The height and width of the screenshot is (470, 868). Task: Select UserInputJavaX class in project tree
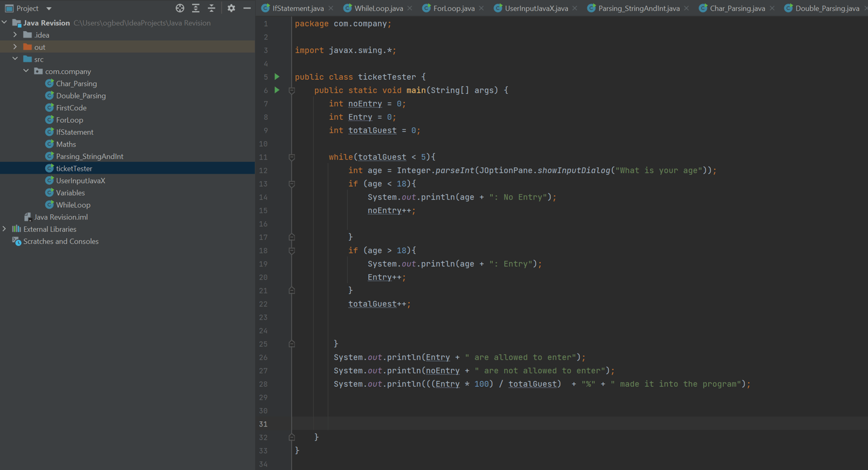(81, 181)
